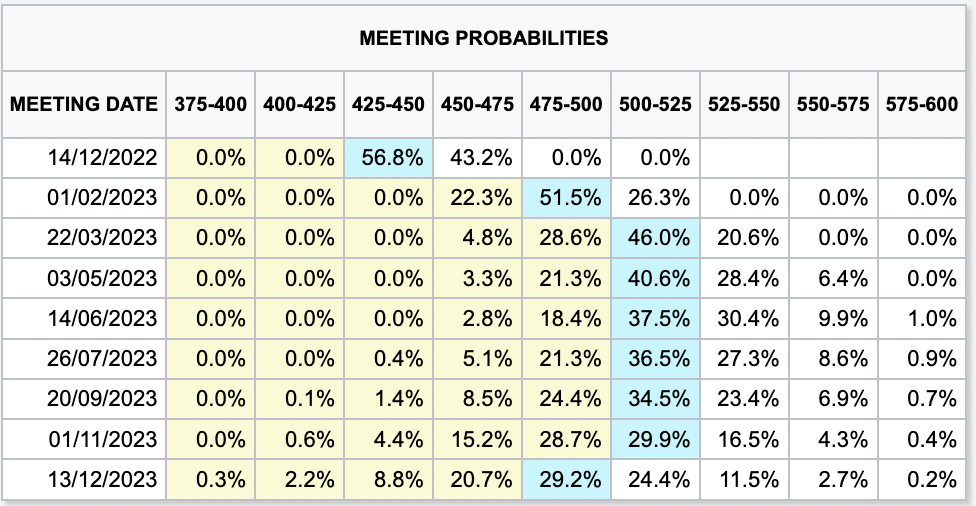Click the highlighted 29.2% cell for 13/12/2023
Viewport: 976px width, 506px height.
click(566, 479)
